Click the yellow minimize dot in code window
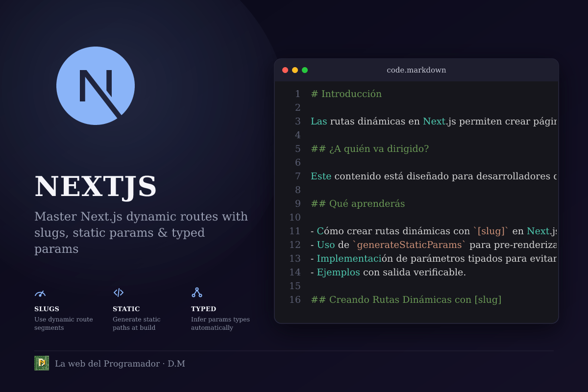This screenshot has height=392, width=588. pos(295,70)
